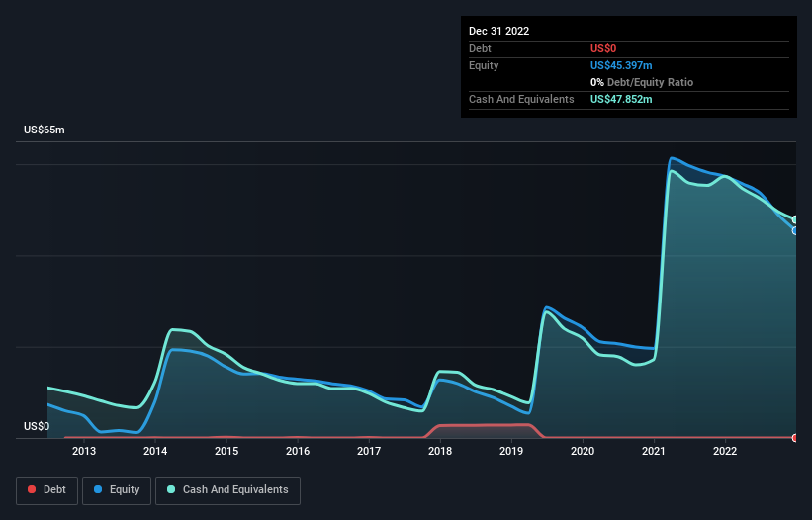Toggle Cash And Equivalents legend button
This screenshot has height=520, width=812.
227,490
